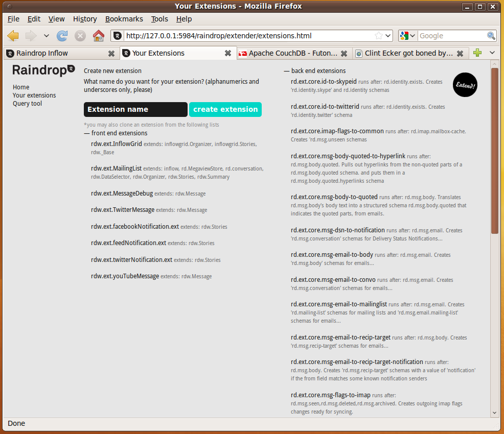Open the History menu
The width and height of the screenshot is (504, 434).
pyautogui.click(x=85, y=19)
